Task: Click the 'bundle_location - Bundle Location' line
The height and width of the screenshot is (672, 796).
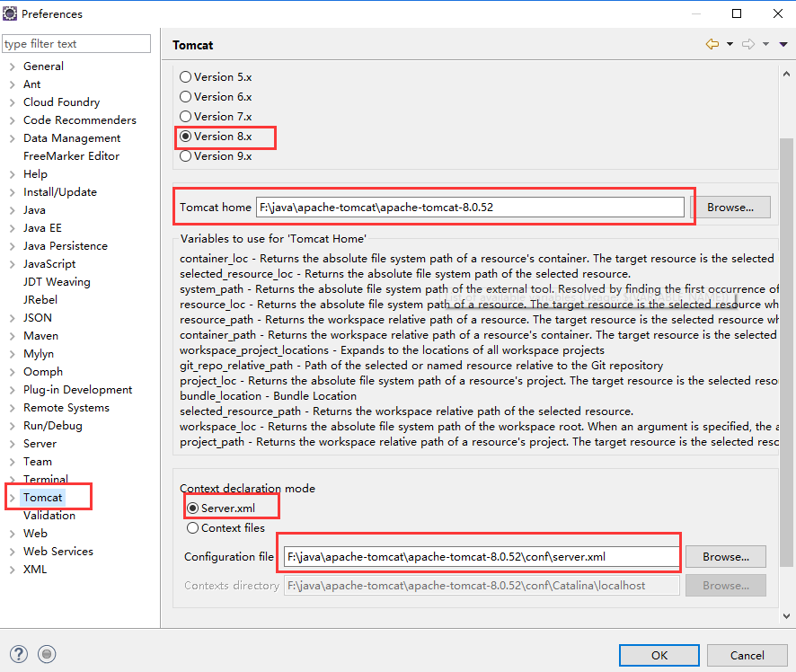Action: pos(268,396)
